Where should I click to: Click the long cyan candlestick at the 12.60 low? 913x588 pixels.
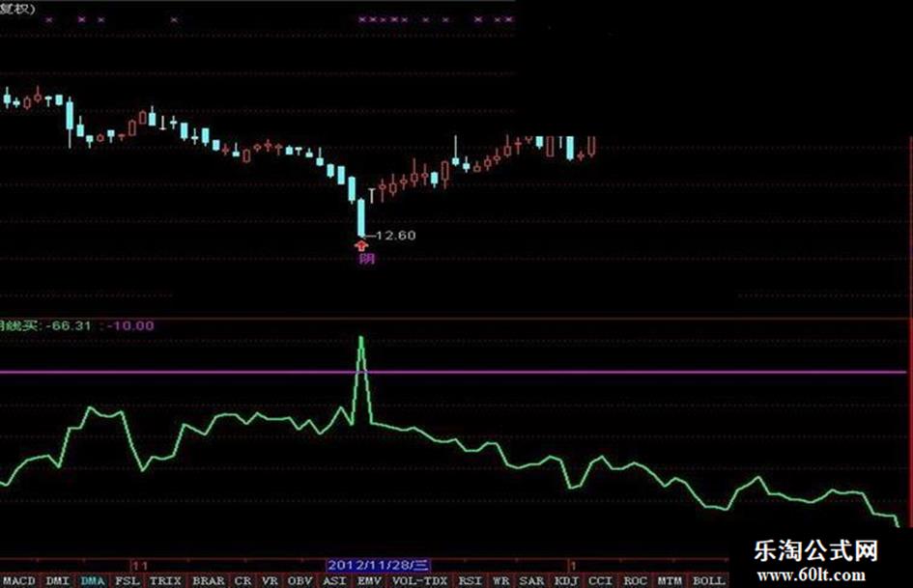(x=361, y=218)
